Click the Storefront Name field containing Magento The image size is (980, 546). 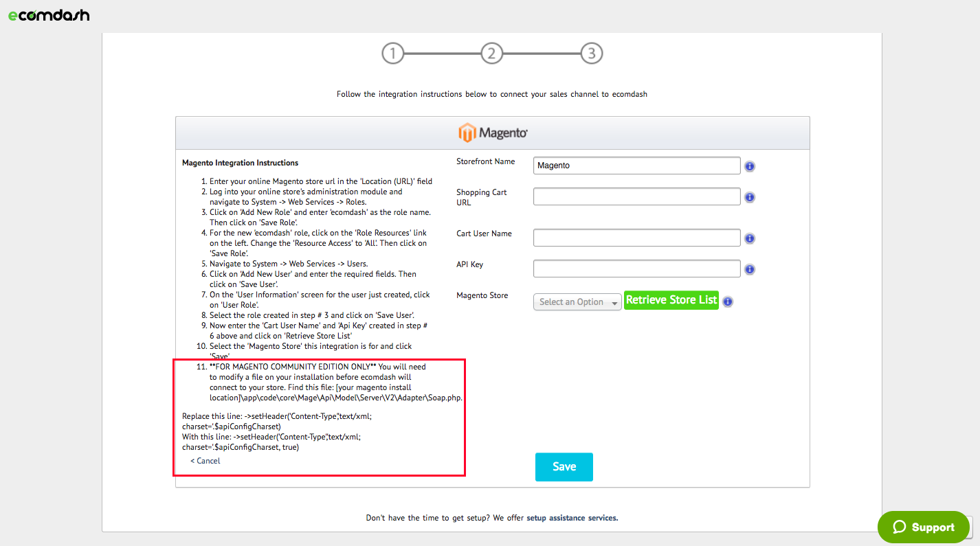point(636,165)
